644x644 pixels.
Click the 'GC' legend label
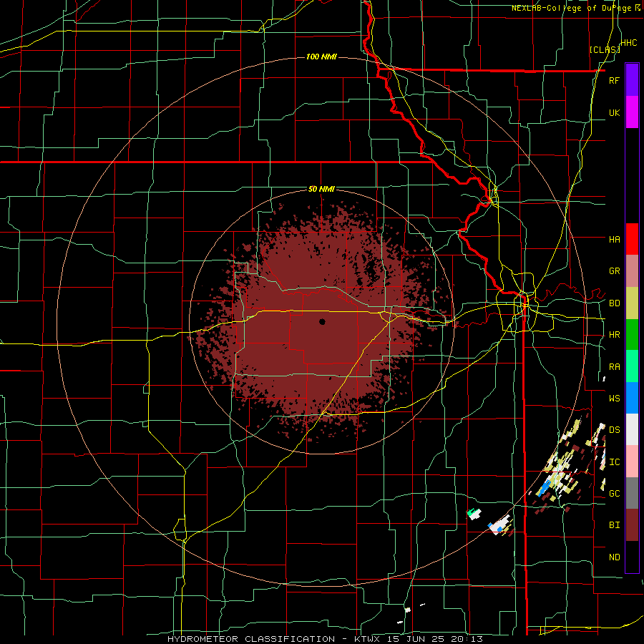pyautogui.click(x=614, y=494)
